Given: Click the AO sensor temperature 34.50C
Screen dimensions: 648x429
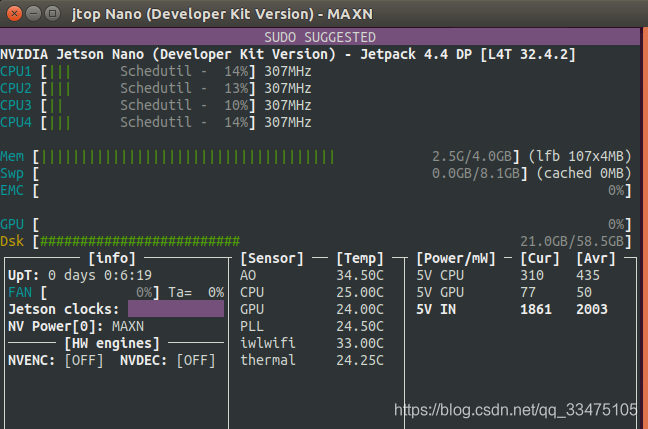Looking at the screenshot, I should pos(360,276).
